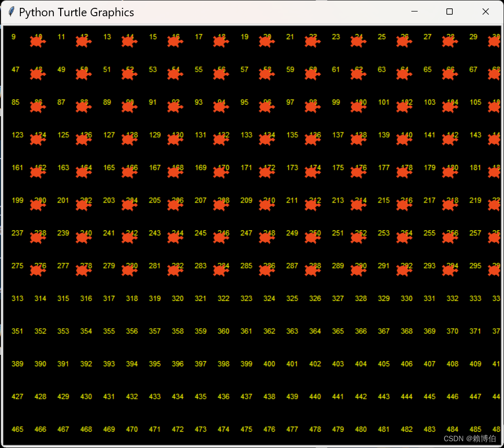Image resolution: width=504 pixels, height=448 pixels.
Task: Click the turtle near label 54
Action: click(x=175, y=73)
